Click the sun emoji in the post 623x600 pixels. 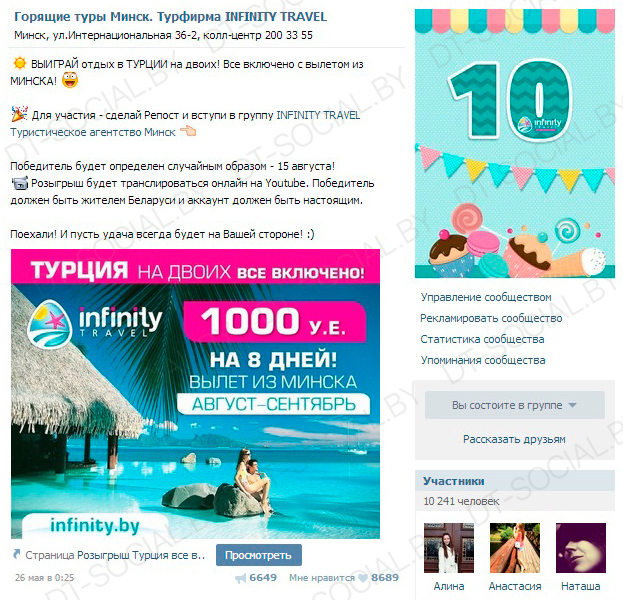(x=19, y=64)
